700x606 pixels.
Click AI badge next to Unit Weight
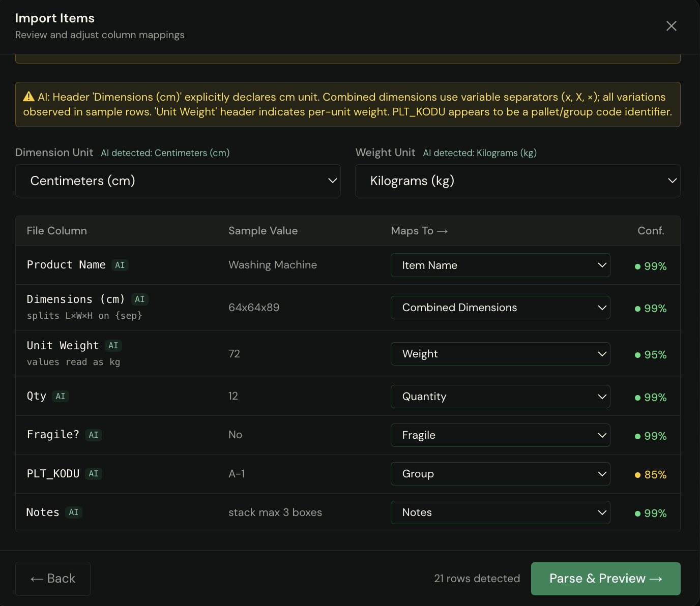pyautogui.click(x=113, y=346)
